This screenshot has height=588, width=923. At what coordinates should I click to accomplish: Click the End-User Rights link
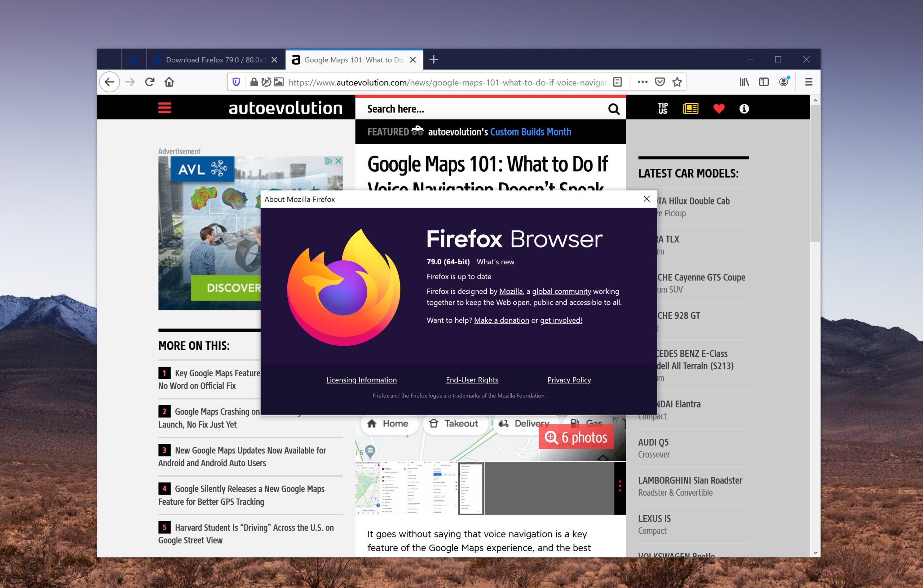[471, 380]
